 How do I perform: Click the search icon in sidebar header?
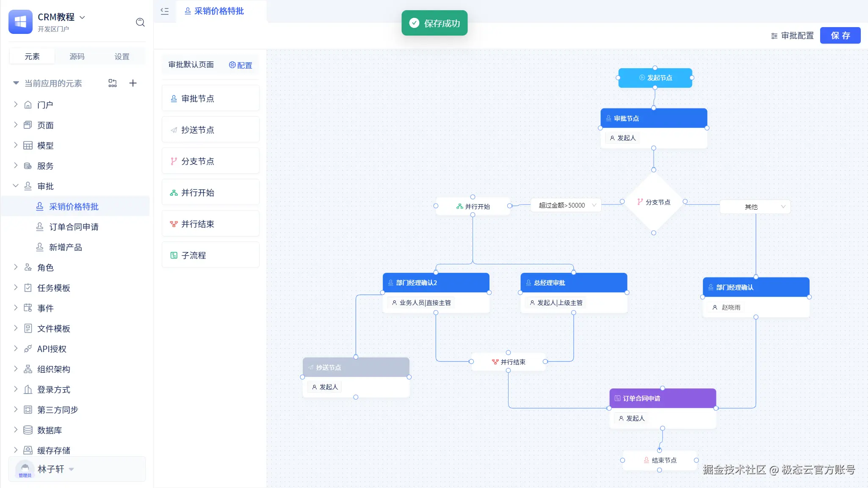click(140, 22)
